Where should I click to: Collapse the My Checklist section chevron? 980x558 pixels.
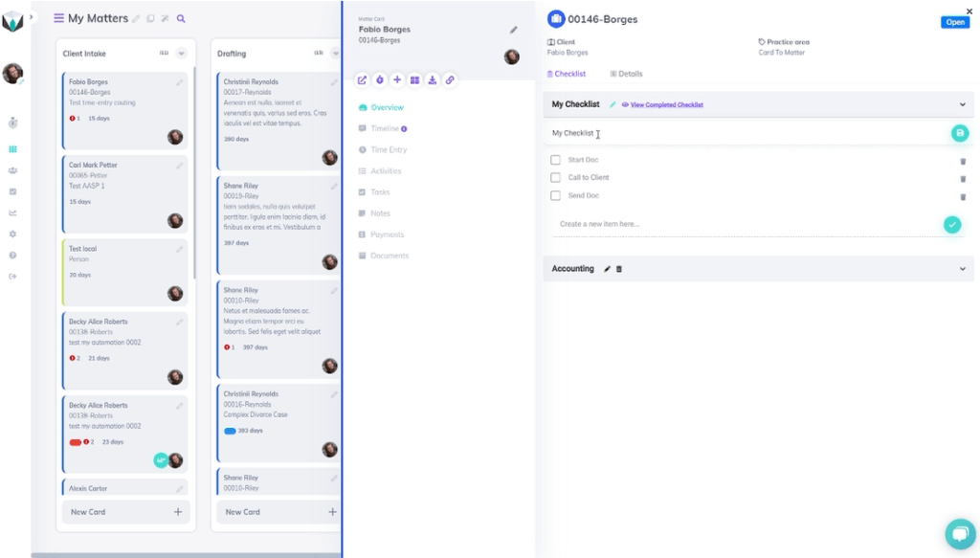(962, 104)
